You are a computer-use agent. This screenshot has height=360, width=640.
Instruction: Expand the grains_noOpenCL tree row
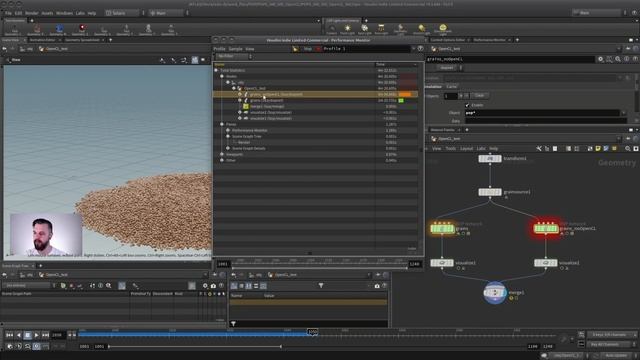click(x=240, y=94)
